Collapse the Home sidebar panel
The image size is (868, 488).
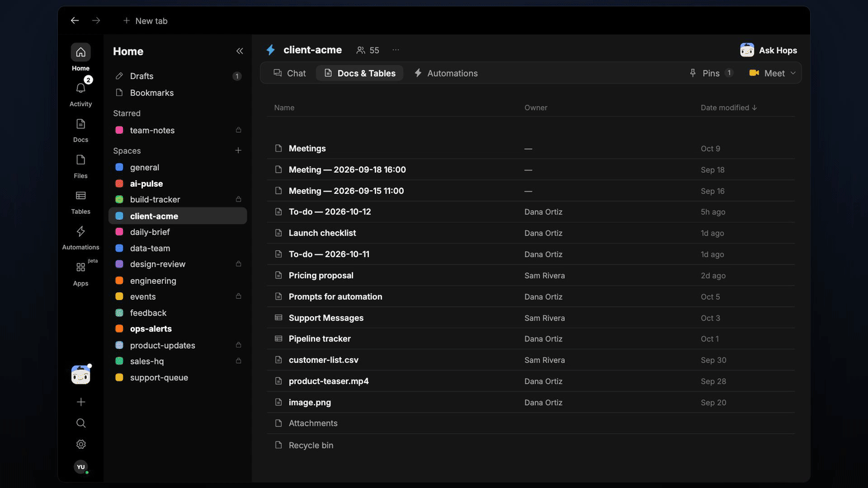tap(239, 51)
